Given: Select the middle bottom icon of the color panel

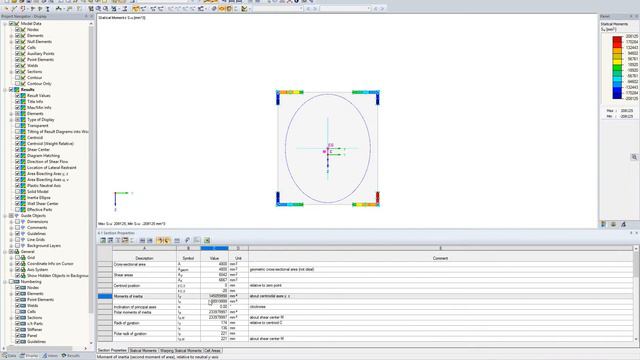Looking at the screenshot, I should click(613, 224).
